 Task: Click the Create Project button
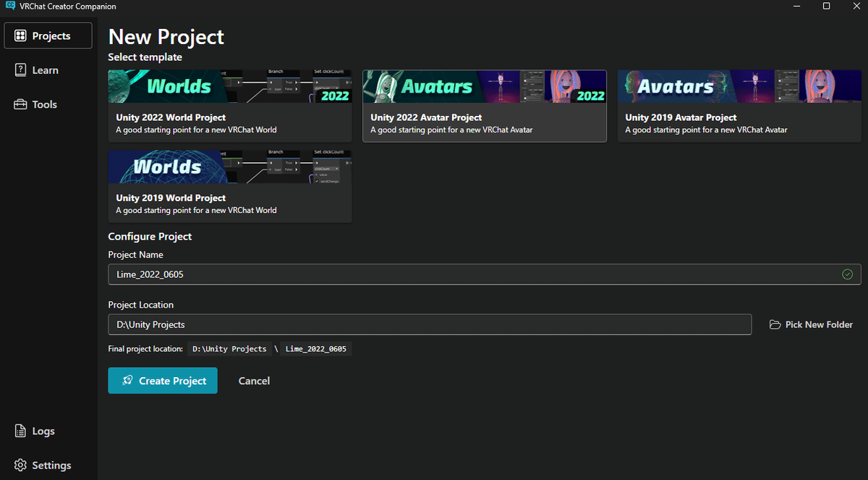tap(163, 381)
